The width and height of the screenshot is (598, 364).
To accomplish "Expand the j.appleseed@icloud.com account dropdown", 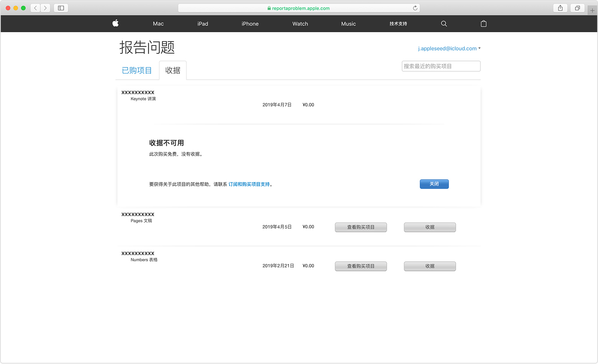I will pos(449,49).
